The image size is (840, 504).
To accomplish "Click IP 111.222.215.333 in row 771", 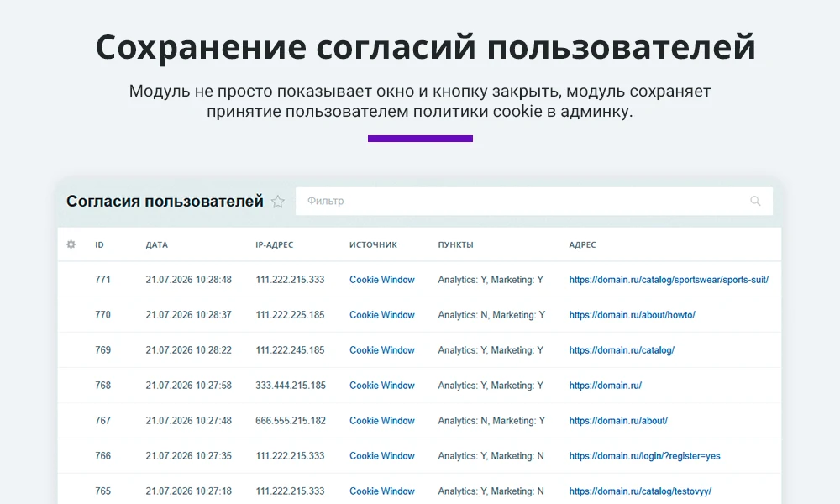I will (290, 280).
